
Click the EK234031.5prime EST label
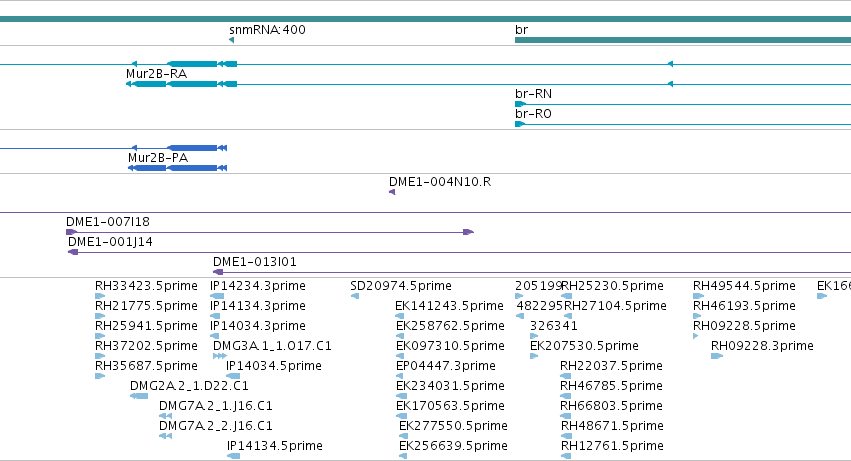tap(450, 386)
